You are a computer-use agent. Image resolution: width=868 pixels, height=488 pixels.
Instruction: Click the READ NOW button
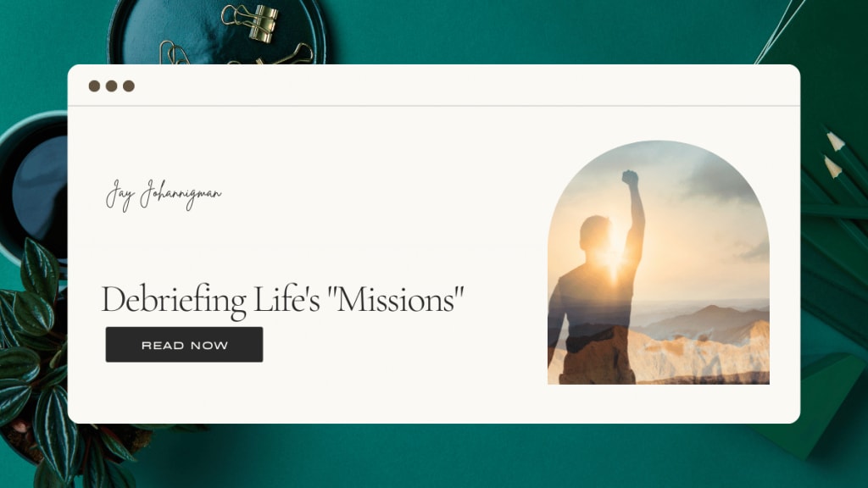[x=184, y=345]
